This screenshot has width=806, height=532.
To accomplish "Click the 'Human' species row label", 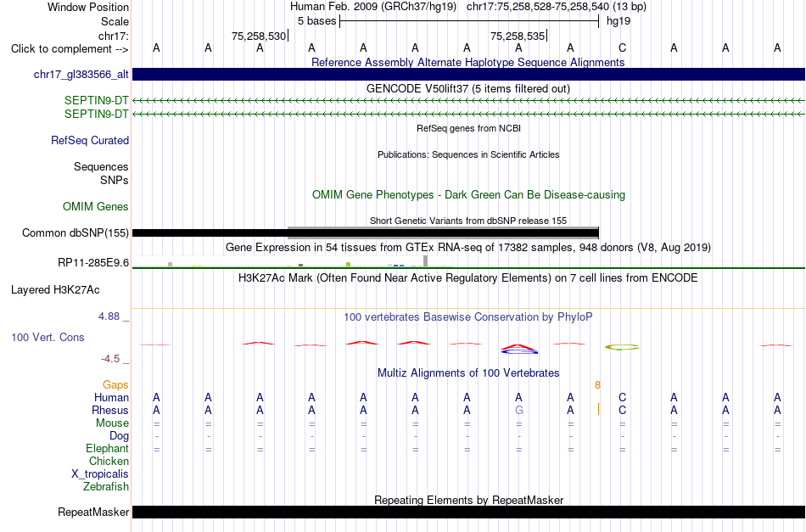I will tap(111, 397).
